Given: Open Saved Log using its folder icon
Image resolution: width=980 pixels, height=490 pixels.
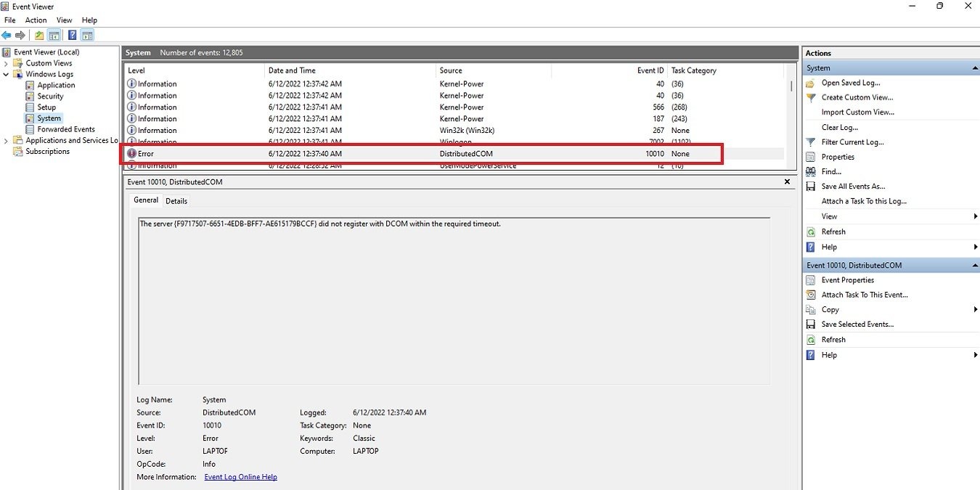Looking at the screenshot, I should 810,82.
